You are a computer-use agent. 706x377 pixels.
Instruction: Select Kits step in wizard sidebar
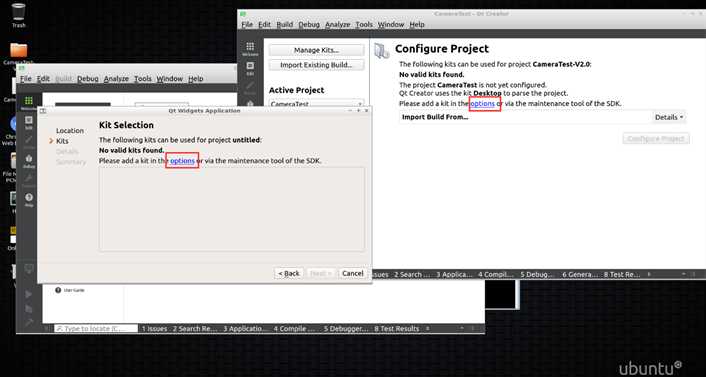tap(62, 141)
